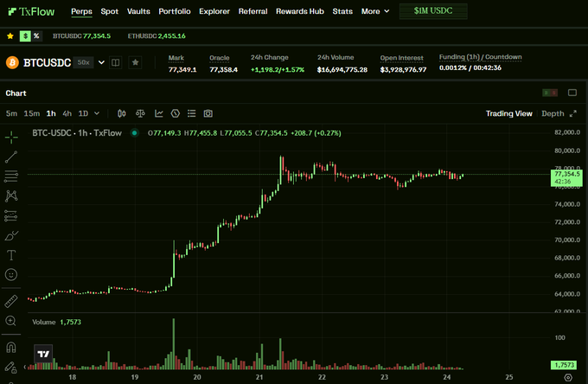Select the forecasting and measurement tool
Viewport: 588px width, 384px height.
coord(11,215)
